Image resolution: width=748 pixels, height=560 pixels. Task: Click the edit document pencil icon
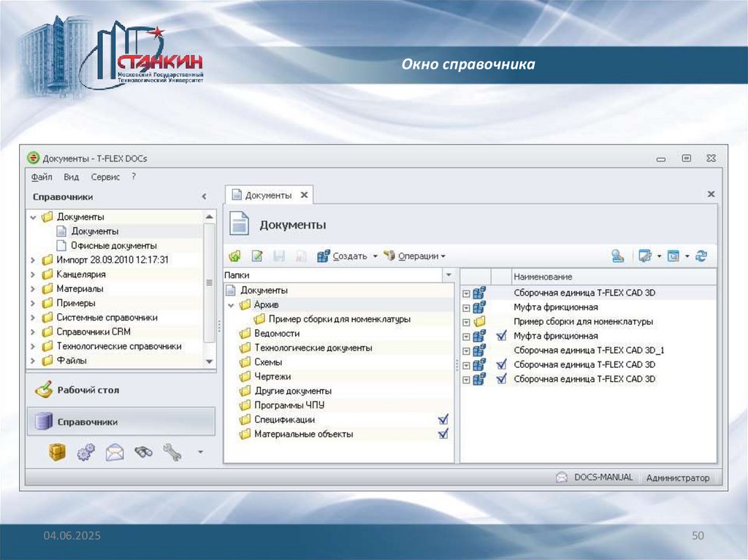point(257,256)
